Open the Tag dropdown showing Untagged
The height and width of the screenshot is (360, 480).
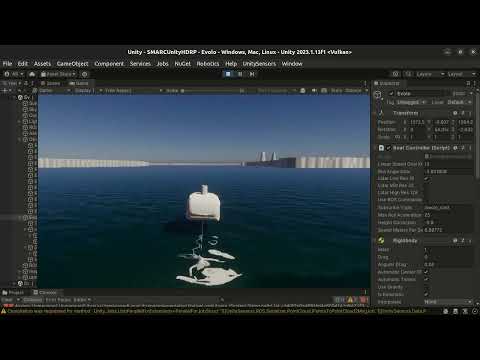point(411,102)
